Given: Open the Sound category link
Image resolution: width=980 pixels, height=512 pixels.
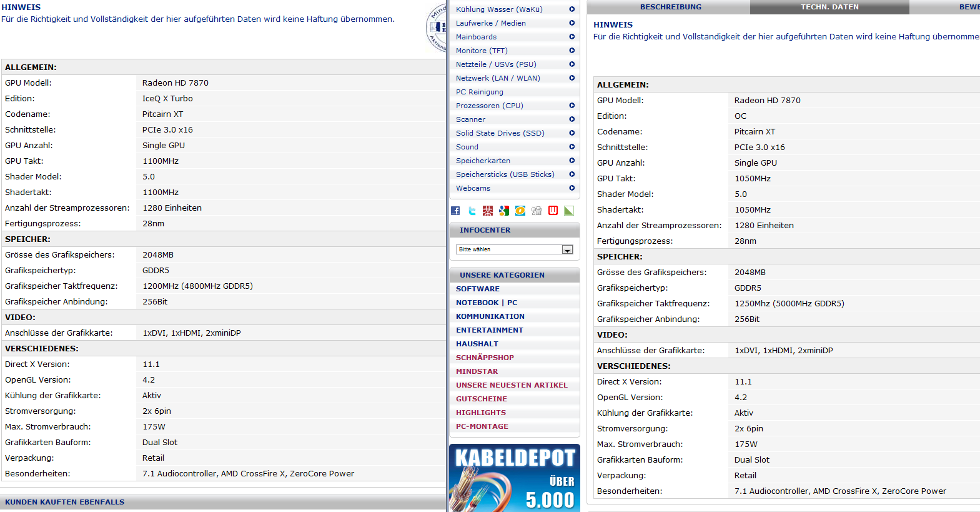Looking at the screenshot, I should coord(467,147).
